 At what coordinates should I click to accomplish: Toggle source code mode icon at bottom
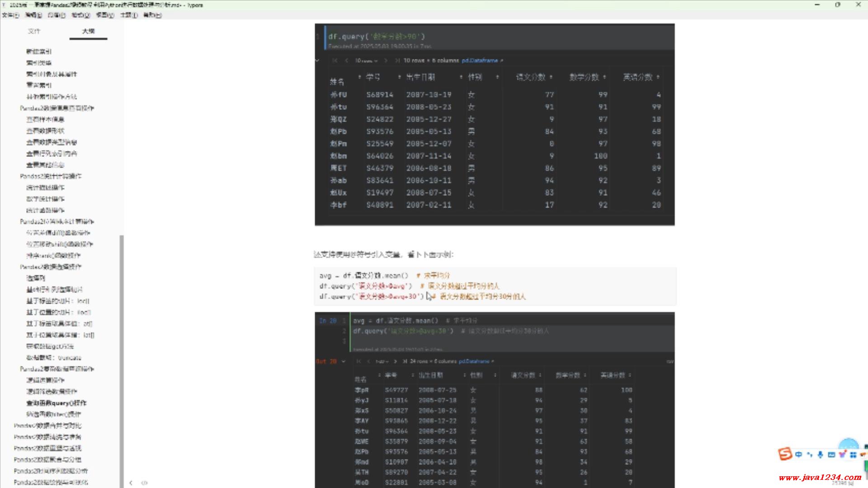point(144,483)
